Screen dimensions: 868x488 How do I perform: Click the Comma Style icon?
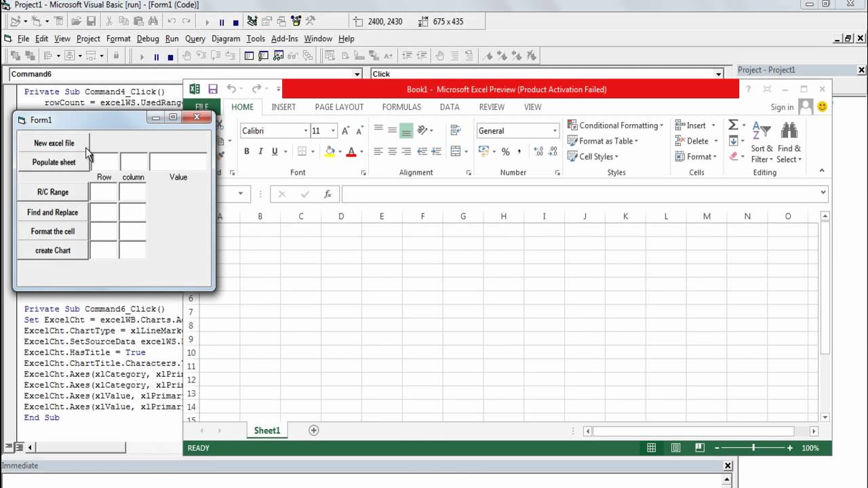coord(519,151)
